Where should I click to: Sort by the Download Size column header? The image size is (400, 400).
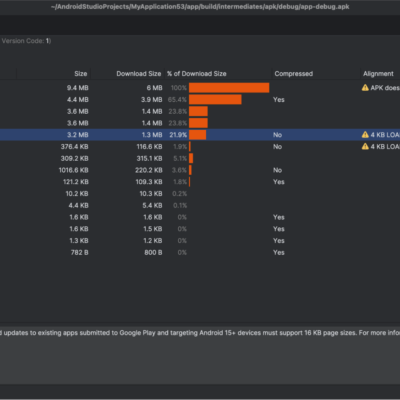(139, 74)
